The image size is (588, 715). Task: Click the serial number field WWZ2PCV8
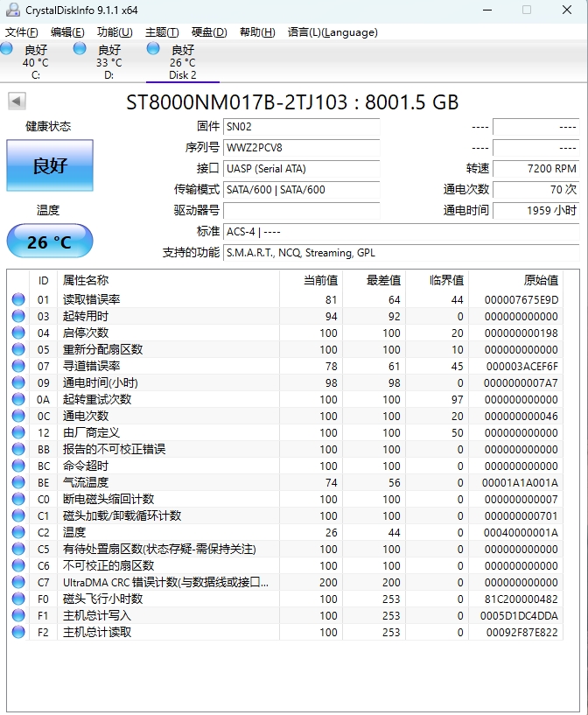[301, 148]
